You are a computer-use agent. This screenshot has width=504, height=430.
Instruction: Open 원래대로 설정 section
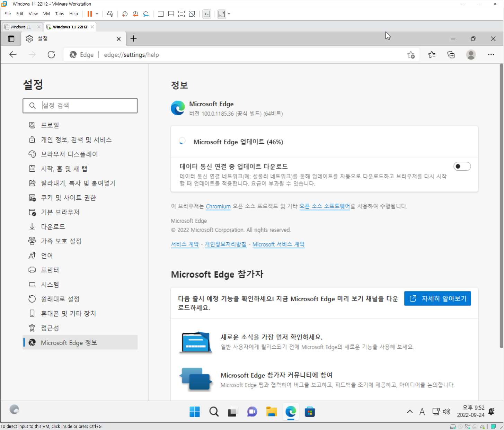point(80,299)
